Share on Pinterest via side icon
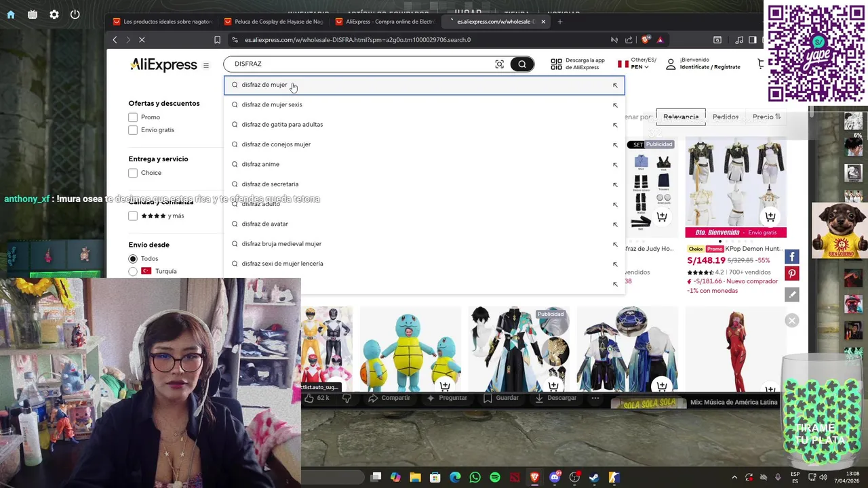Screen dimensions: 868x488 pyautogui.click(x=791, y=274)
